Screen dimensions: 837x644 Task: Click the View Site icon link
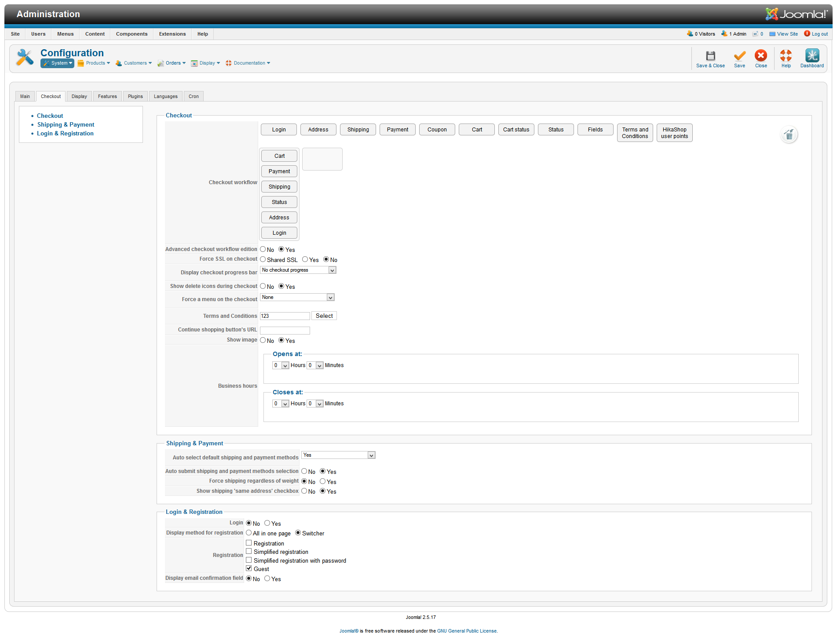click(772, 34)
